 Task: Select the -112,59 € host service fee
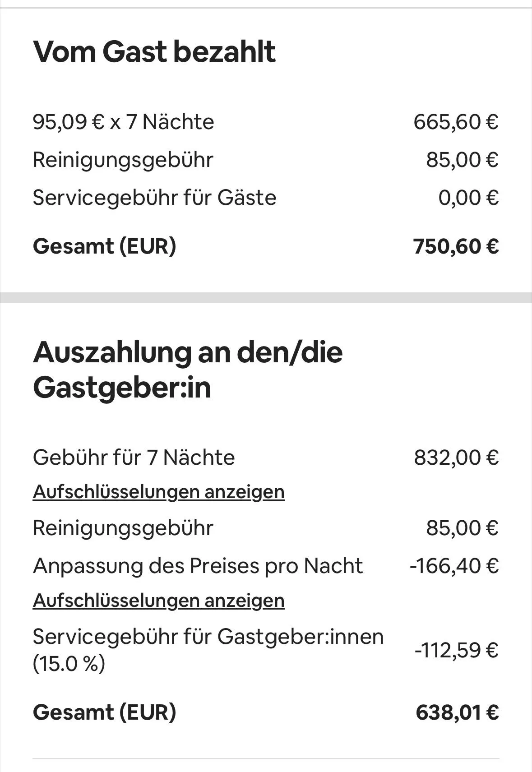coord(457,650)
